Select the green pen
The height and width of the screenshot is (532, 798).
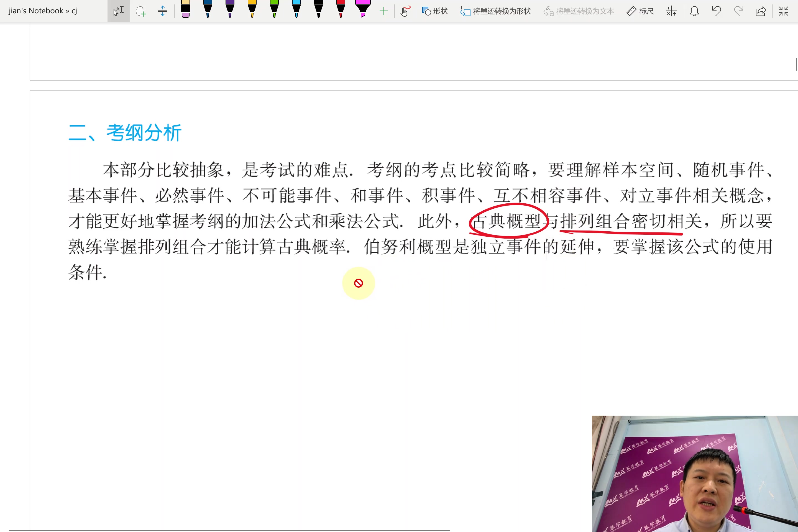coord(274,9)
